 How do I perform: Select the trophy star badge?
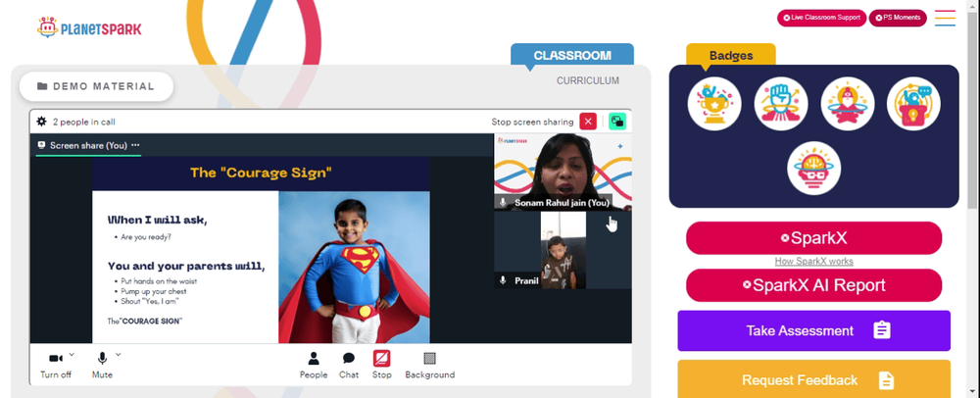[714, 104]
